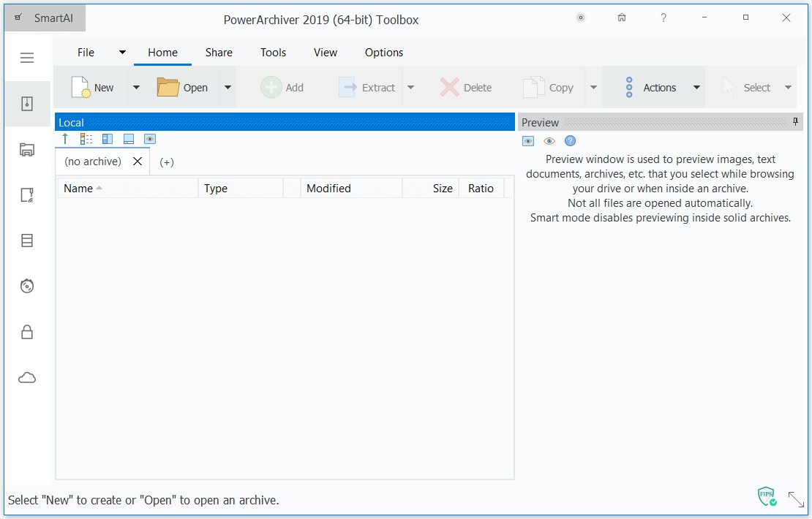The image size is (812, 519).
Task: Switch to the Tools ribbon tab
Action: (273, 52)
